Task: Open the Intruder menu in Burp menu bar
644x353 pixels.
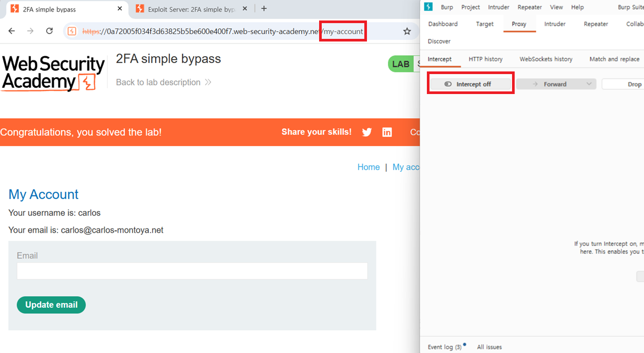Action: 498,7
